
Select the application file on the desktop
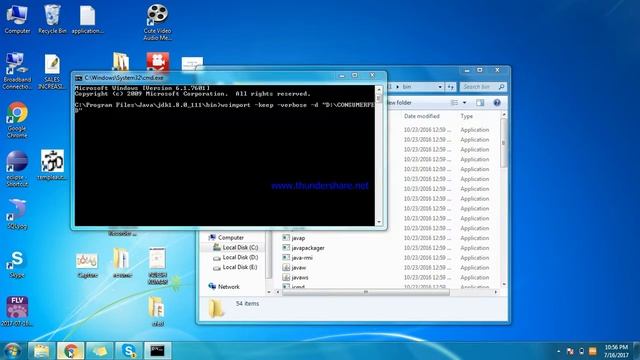pyautogui.click(x=87, y=20)
